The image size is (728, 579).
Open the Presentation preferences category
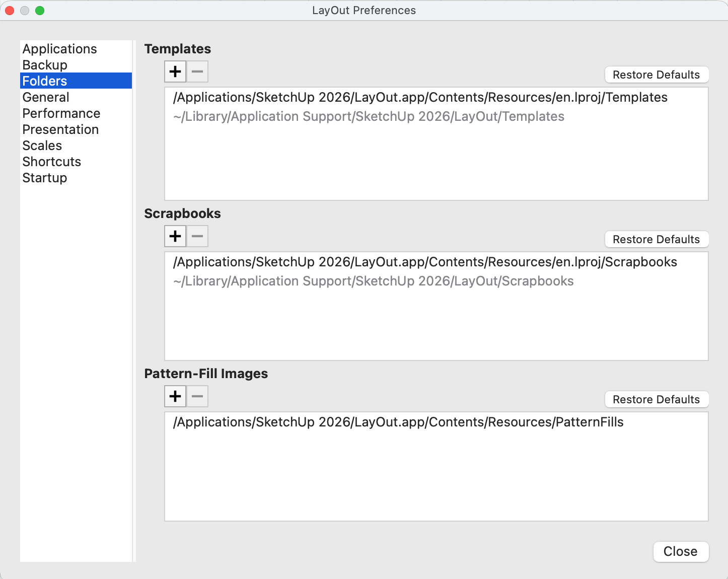tap(76, 129)
